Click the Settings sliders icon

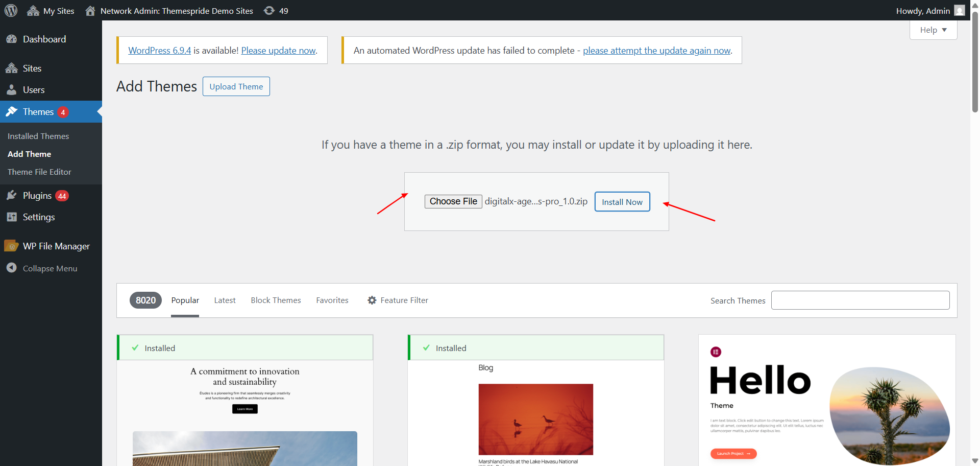(12, 217)
